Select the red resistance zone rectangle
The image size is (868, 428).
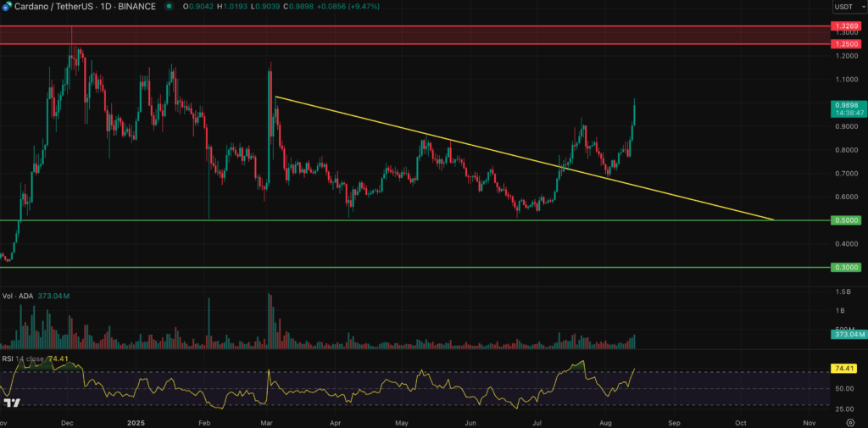(415, 35)
